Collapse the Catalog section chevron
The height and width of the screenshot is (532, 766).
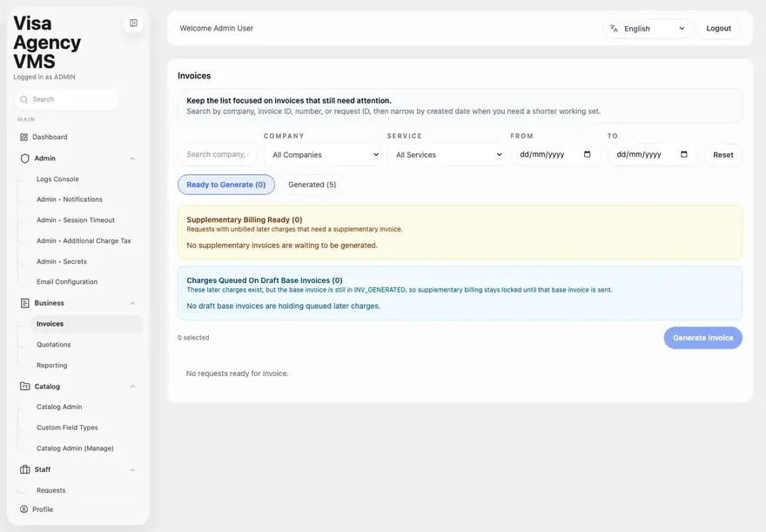(132, 387)
